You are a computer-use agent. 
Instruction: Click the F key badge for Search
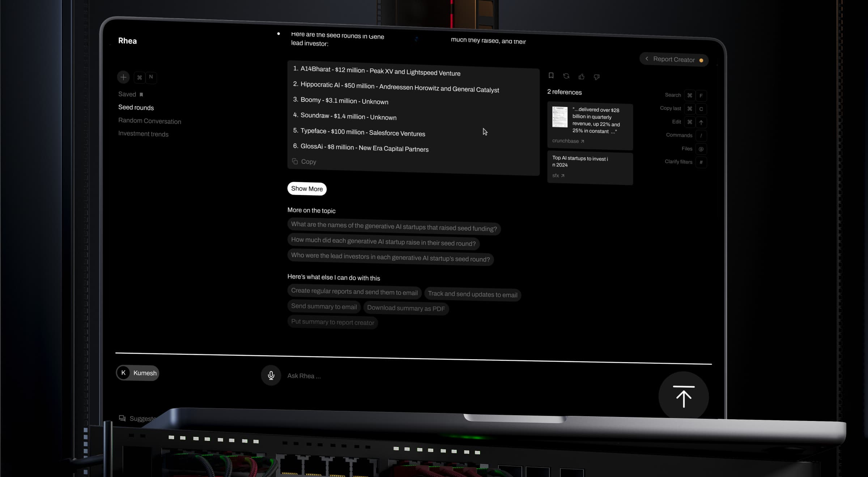(x=701, y=96)
